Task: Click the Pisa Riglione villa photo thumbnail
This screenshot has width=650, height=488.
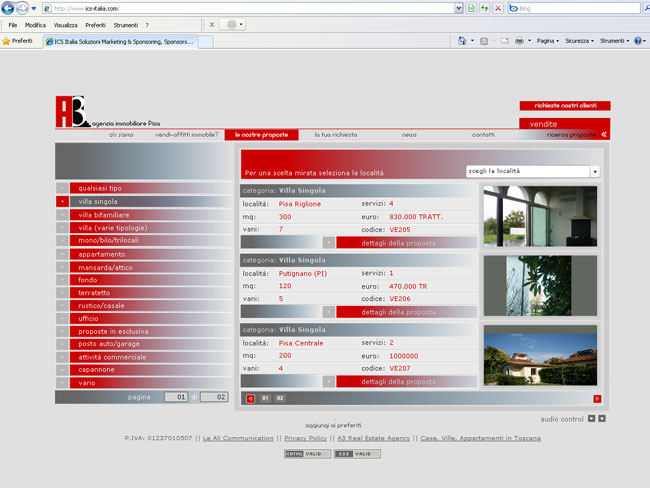Action: pos(540,216)
